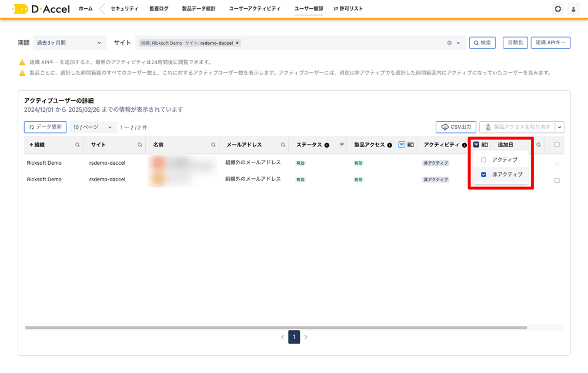Select checkbox for second Ricksoft Demo row
Viewport: 588px width, 373px height.
point(557,181)
